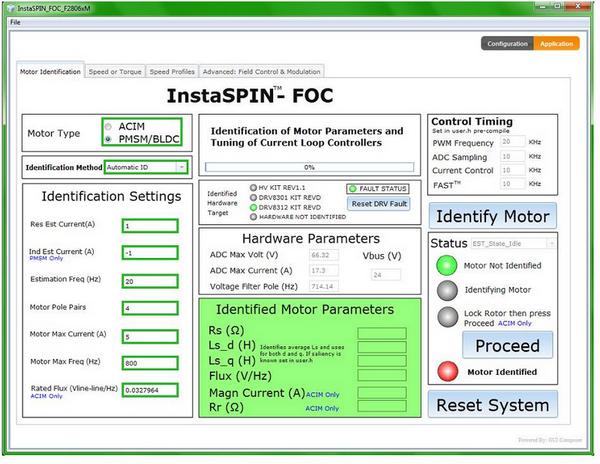This screenshot has height=464, width=600.
Task: Click the ADC Sampling value field
Action: 512,156
